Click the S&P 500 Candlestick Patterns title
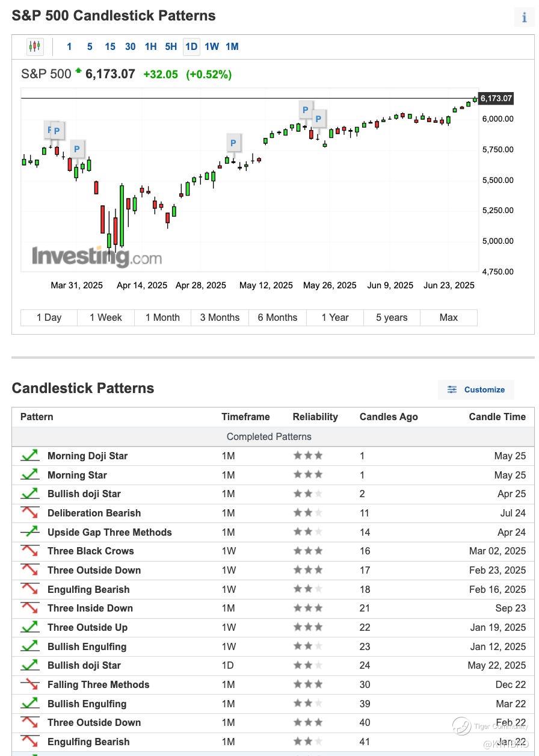 (114, 16)
